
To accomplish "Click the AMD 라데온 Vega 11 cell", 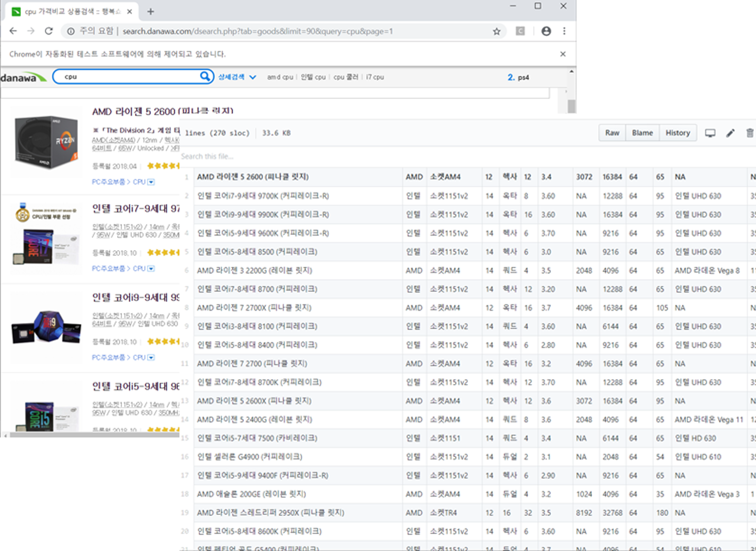I will coord(709,420).
